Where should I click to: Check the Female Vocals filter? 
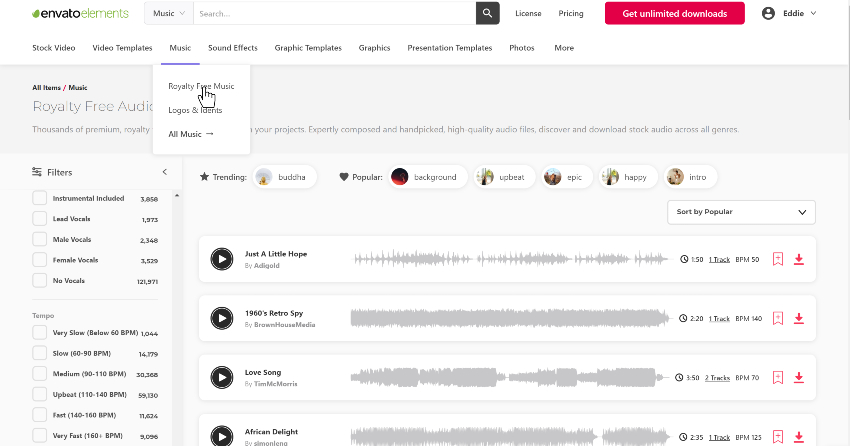coord(40,260)
